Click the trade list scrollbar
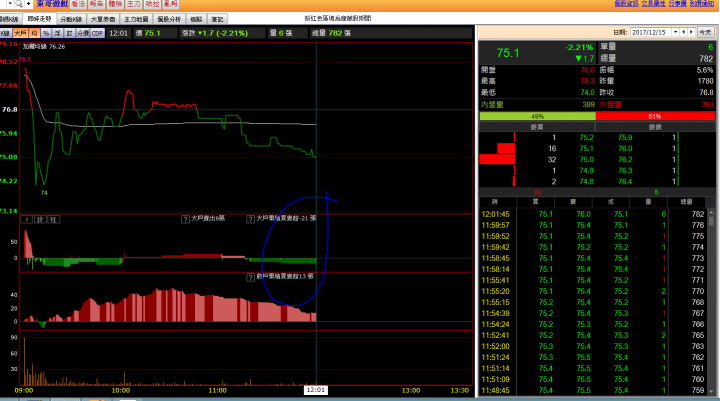 (x=711, y=301)
